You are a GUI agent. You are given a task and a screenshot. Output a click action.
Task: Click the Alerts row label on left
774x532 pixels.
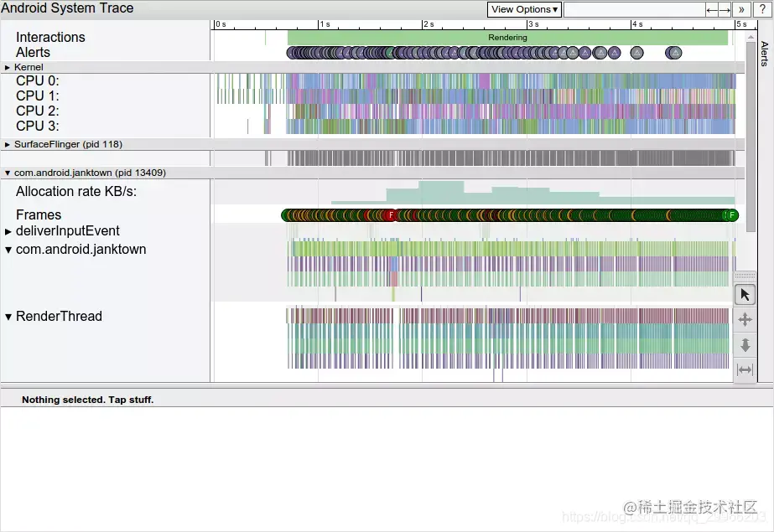[x=33, y=52]
